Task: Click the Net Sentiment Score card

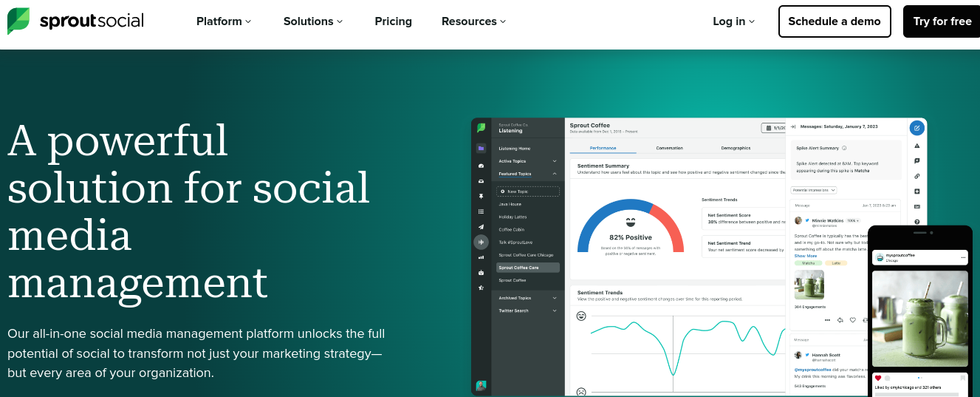Action: pos(744,218)
